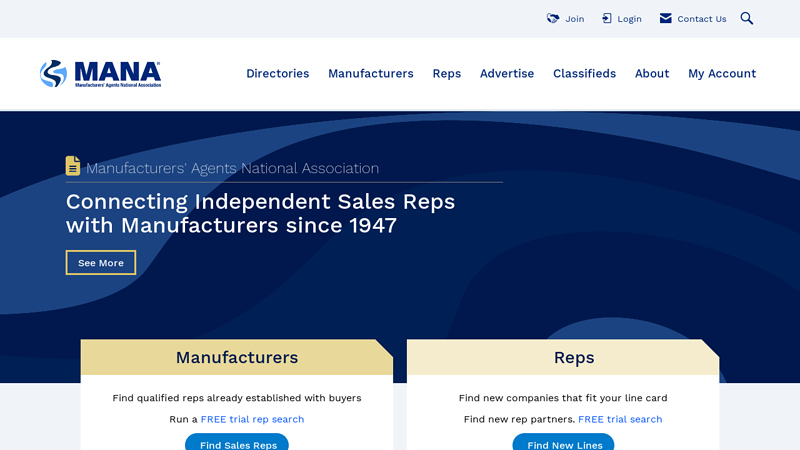The image size is (800, 450).
Task: Click the MANA logo
Action: pos(101,74)
